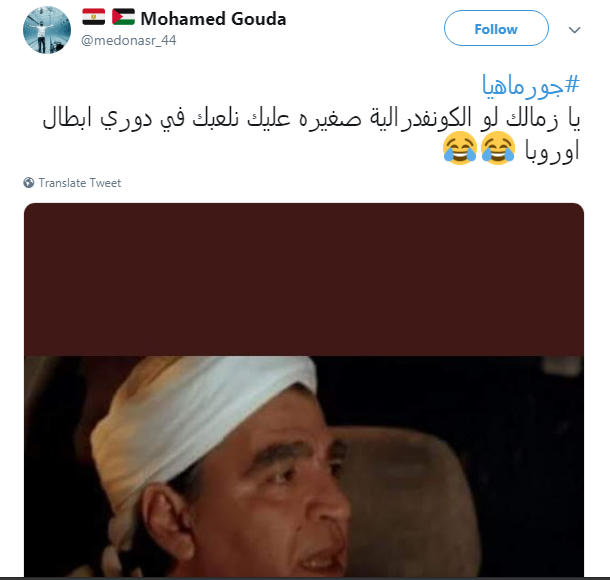Open Mohamed Gouda's profile avatar

click(x=47, y=30)
